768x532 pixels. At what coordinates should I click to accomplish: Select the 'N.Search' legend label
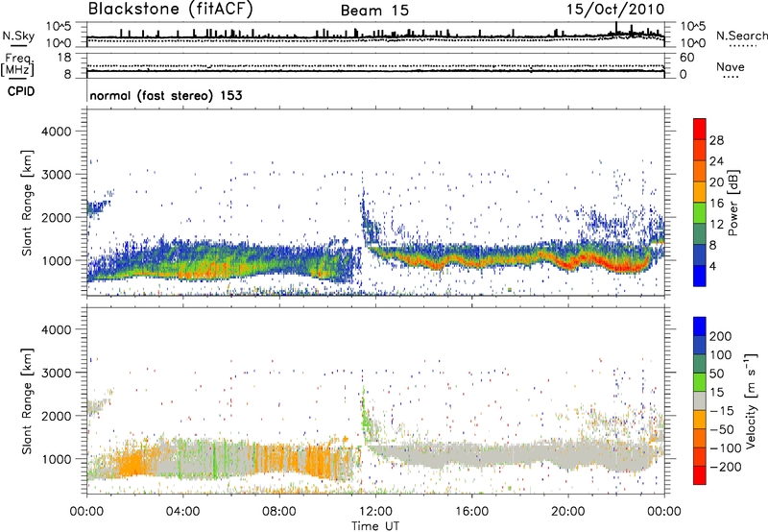click(x=742, y=36)
